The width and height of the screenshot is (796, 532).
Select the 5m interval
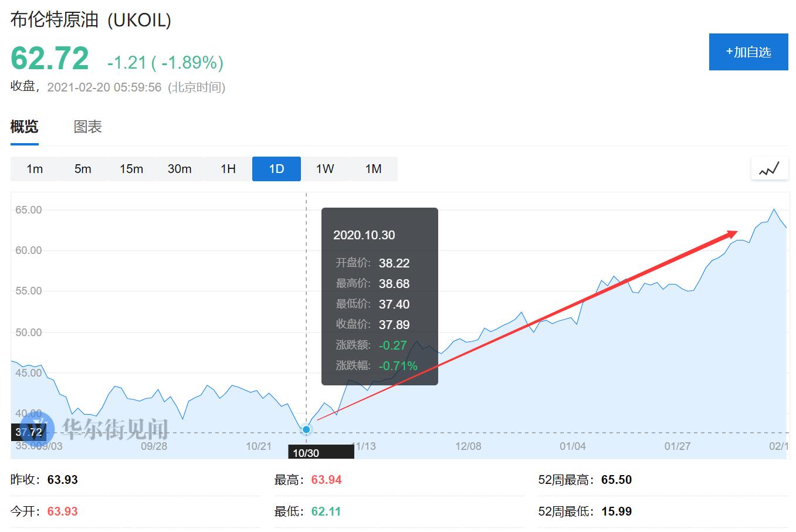point(83,169)
